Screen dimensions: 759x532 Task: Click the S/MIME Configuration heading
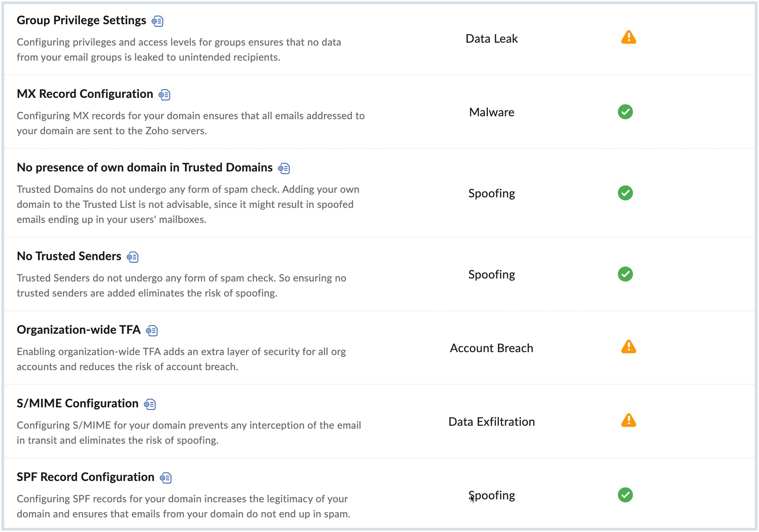click(77, 404)
